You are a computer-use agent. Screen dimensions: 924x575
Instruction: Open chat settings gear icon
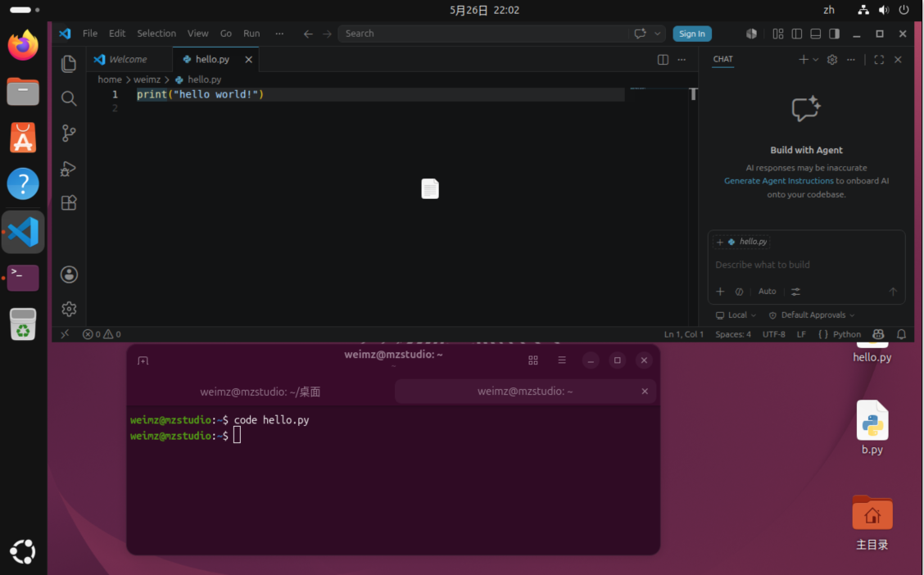pos(832,60)
